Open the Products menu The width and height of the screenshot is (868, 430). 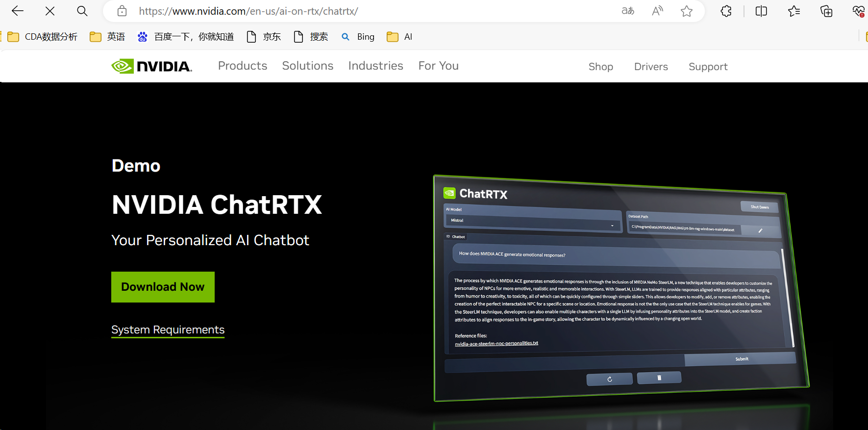(x=243, y=66)
